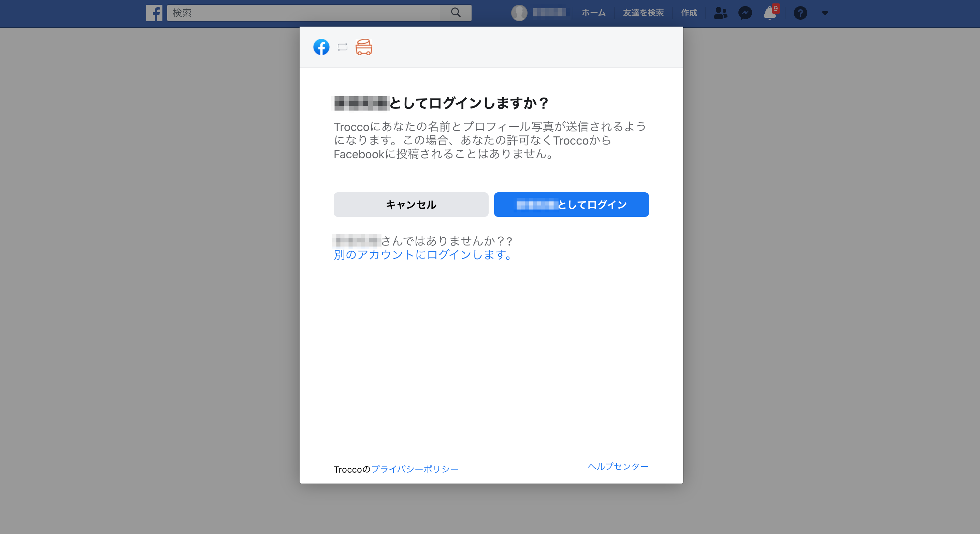Viewport: 980px width, 534px height.
Task: Click the blue としてログイン button
Action: click(571, 205)
